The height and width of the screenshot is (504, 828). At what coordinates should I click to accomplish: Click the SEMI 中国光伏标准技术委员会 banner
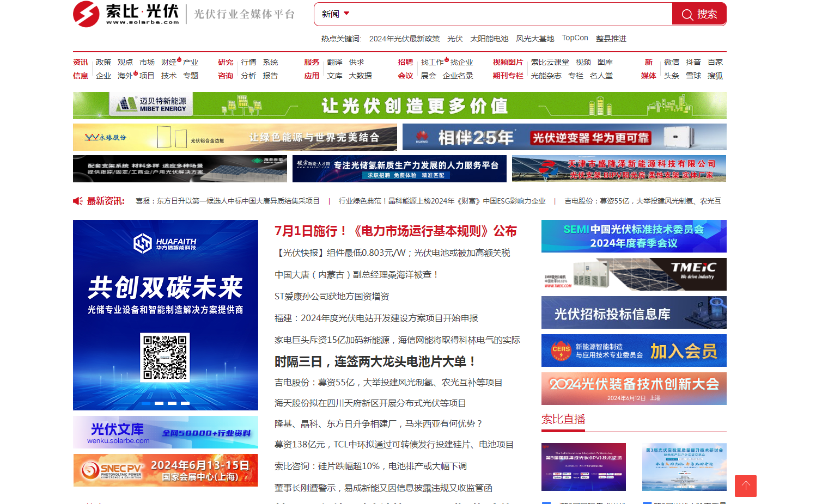tap(634, 236)
